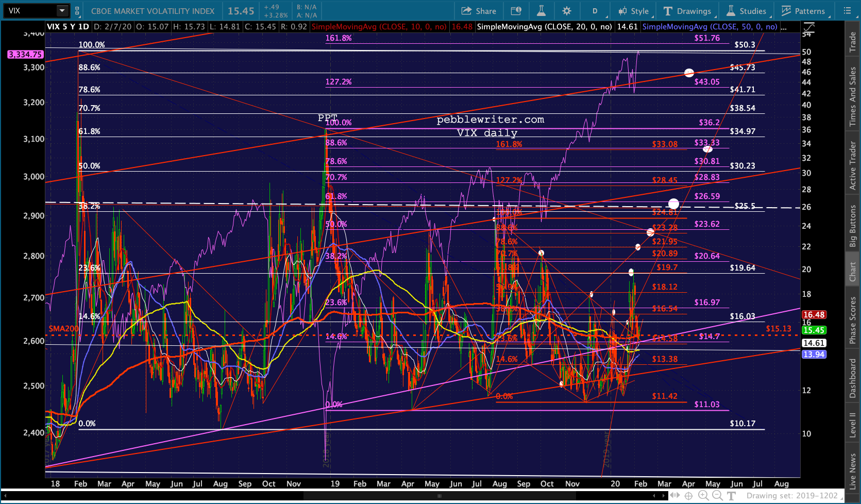Click the SimpleMovingAvg (CLOSE, 20) study label
The height and width of the screenshot is (504, 861).
point(544,27)
